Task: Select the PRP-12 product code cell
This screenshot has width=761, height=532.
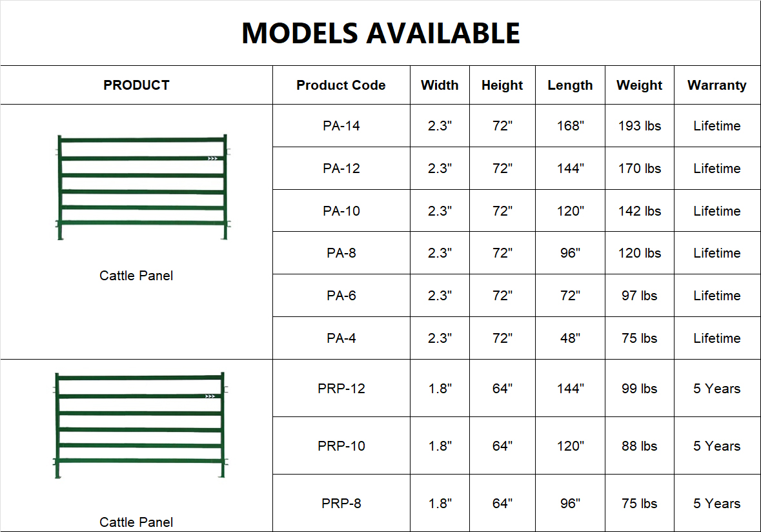Action: pos(341,389)
